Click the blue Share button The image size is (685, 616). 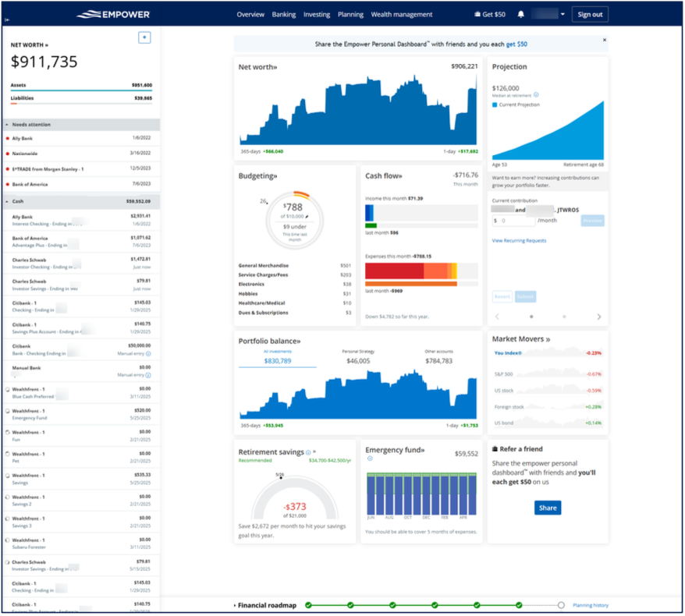548,508
